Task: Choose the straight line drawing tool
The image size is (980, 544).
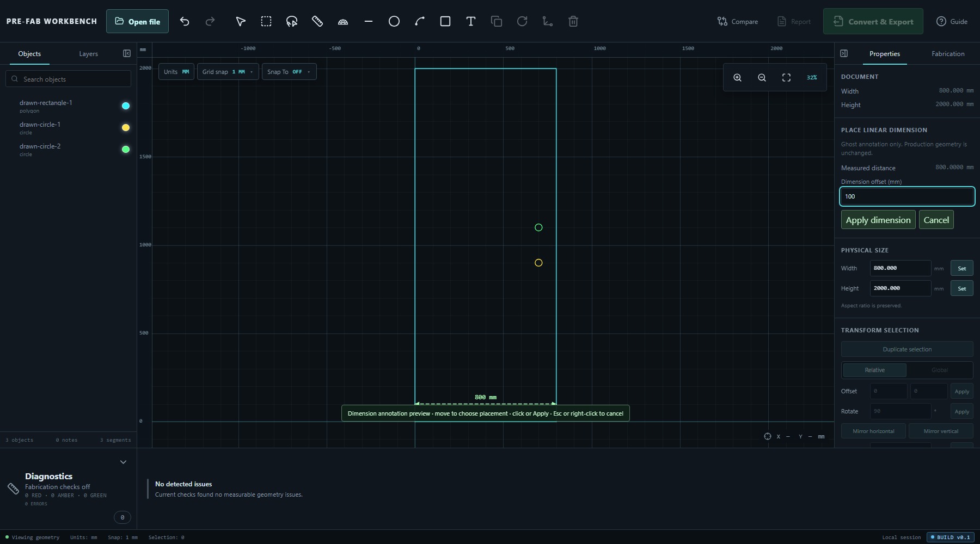Action: click(369, 21)
